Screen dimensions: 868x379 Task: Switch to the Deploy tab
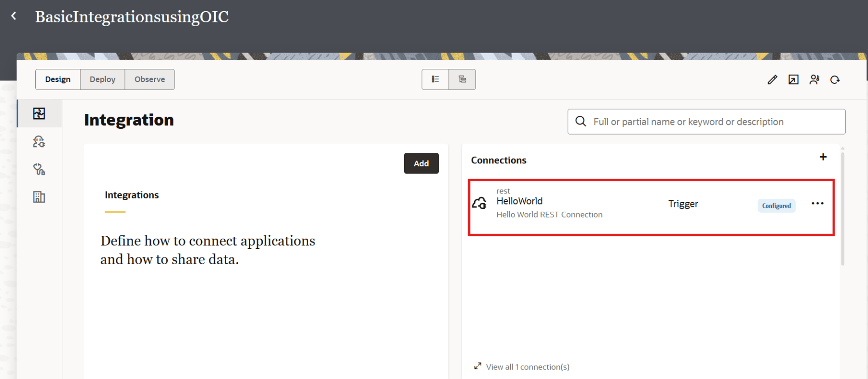[x=102, y=80]
